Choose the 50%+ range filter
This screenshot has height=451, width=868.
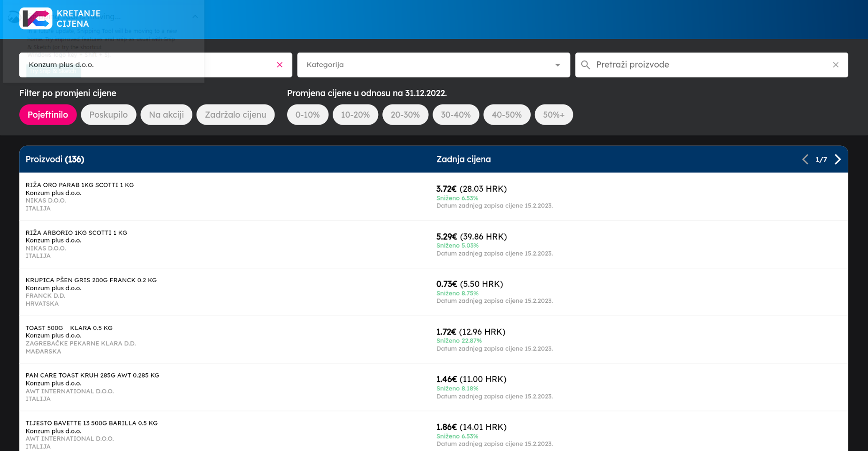pyautogui.click(x=553, y=115)
